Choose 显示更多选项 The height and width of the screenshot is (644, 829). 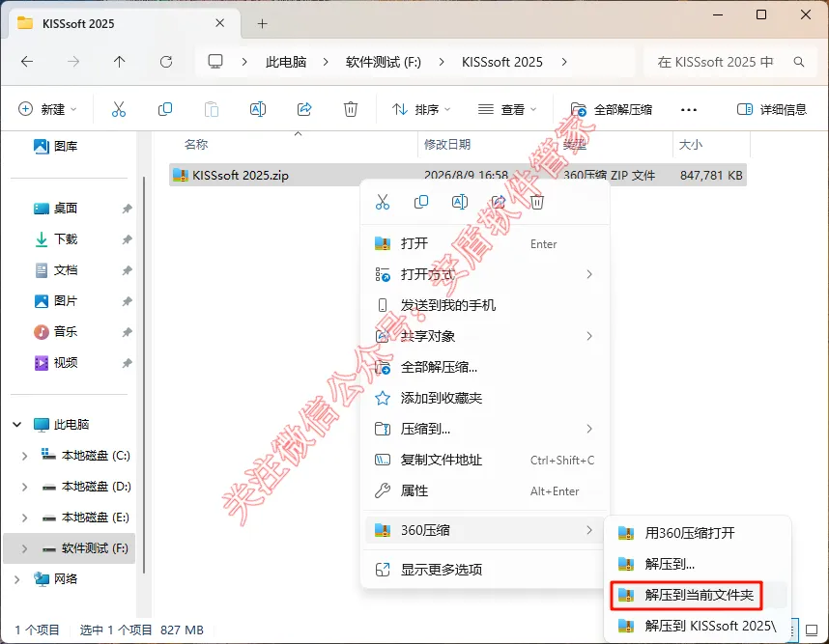click(x=485, y=570)
